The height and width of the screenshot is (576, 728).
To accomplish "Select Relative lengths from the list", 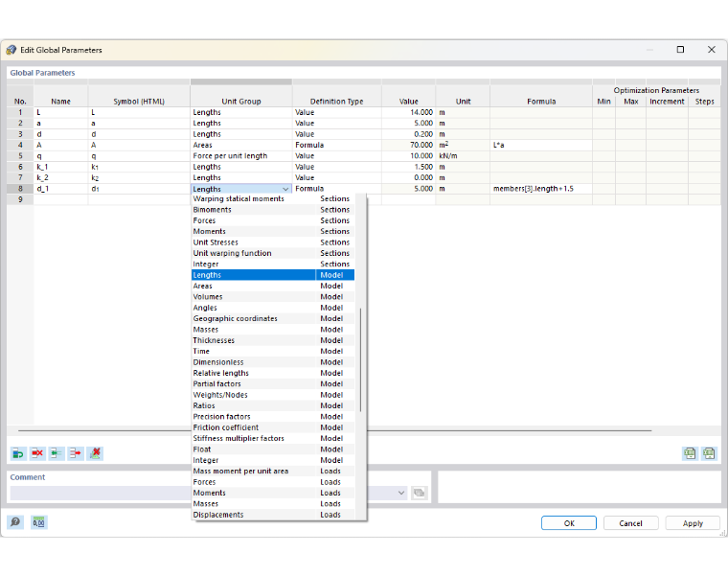I will (273, 373).
